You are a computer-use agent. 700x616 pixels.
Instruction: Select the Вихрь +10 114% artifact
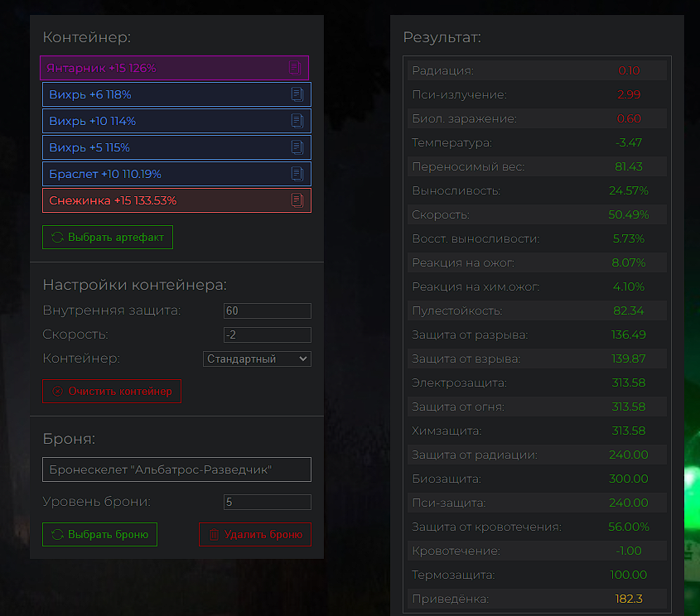176,121
